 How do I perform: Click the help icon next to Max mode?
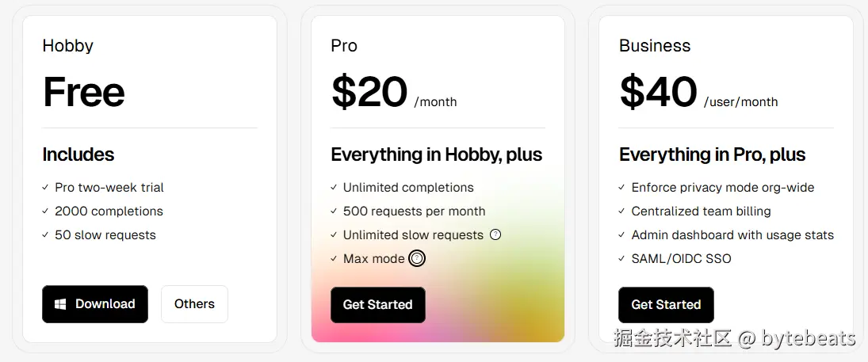[417, 258]
